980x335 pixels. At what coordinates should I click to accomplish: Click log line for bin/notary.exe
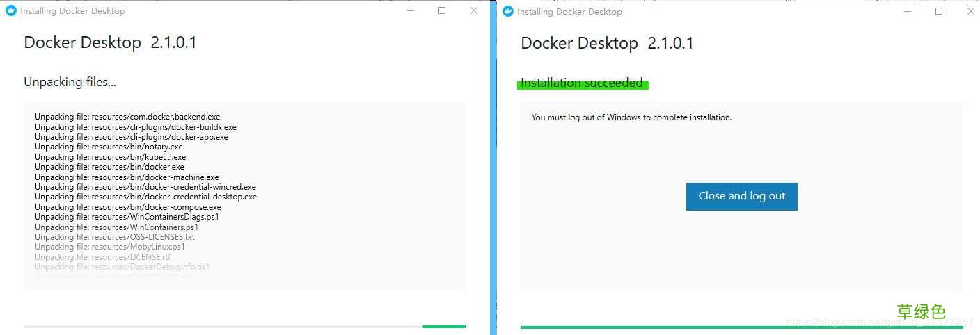pyautogui.click(x=109, y=147)
